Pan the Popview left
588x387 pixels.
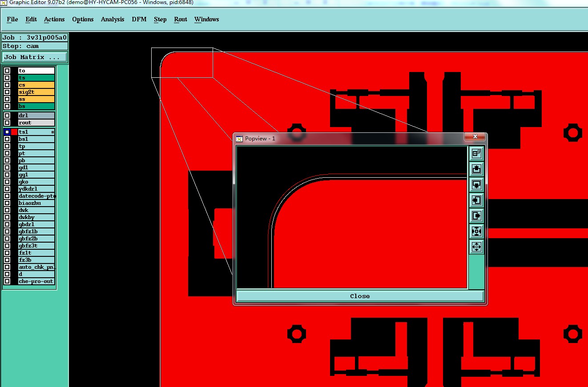pos(476,200)
